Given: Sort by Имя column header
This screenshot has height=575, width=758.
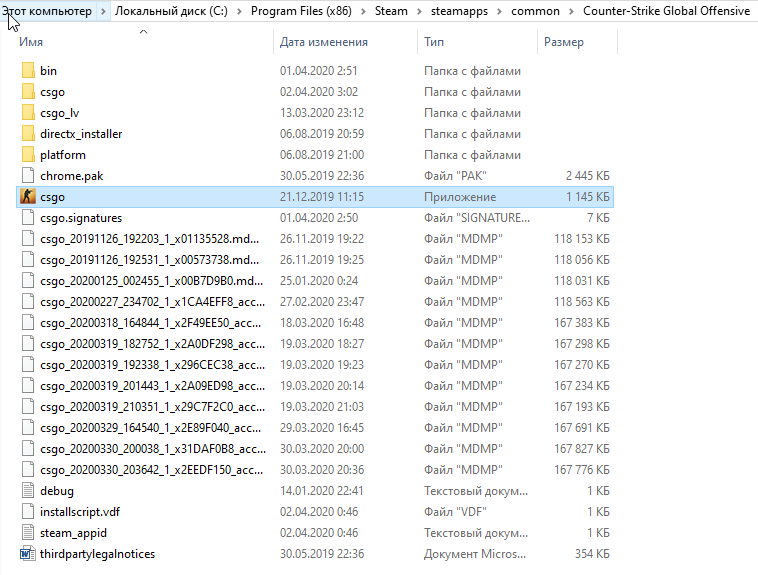Looking at the screenshot, I should tap(31, 42).
